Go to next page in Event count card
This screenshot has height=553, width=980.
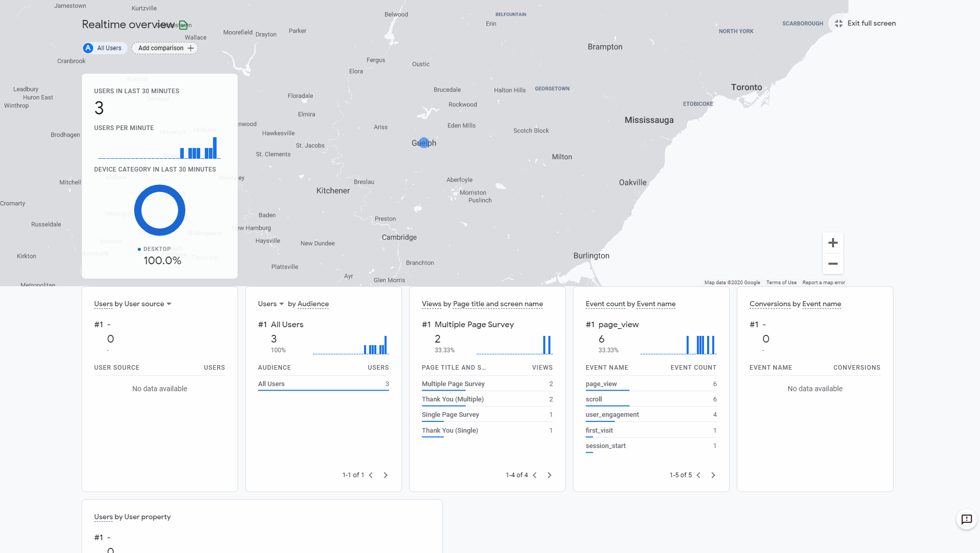[713, 475]
